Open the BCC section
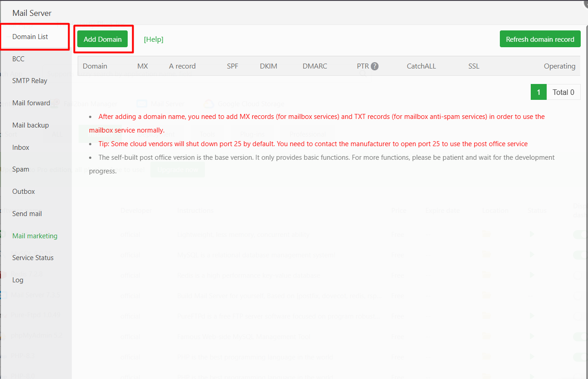Screen dimensions: 588x379 [x=18, y=59]
